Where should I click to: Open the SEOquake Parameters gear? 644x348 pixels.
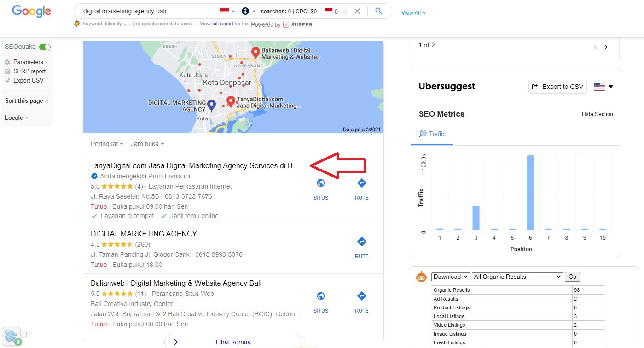click(7, 62)
